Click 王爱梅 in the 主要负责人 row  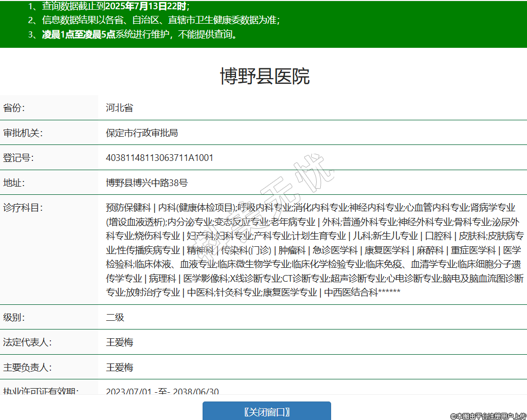119,368
